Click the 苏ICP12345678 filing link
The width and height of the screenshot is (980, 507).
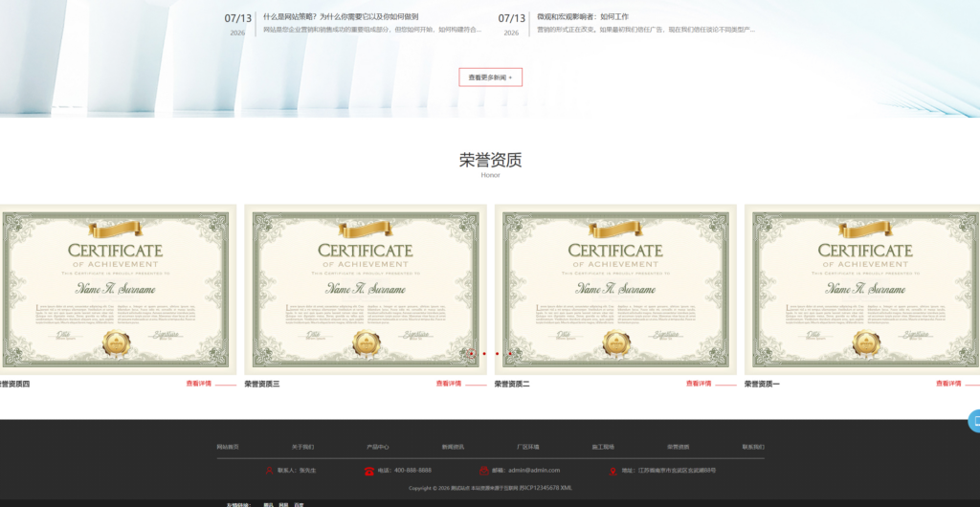539,488
